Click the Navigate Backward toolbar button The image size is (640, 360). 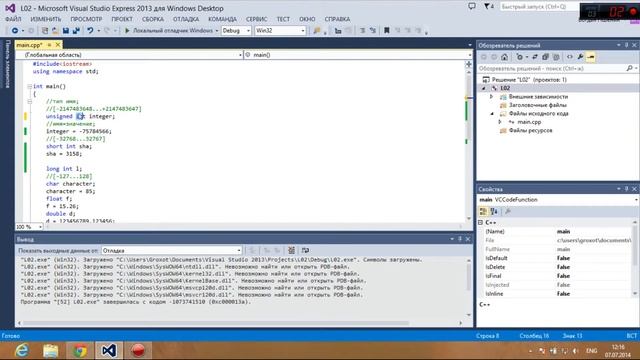(x=15, y=31)
